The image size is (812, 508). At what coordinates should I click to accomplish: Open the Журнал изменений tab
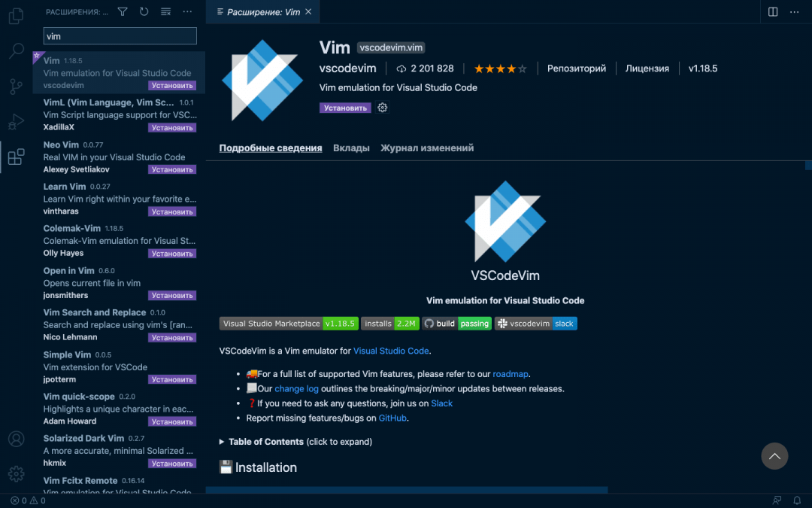pos(427,148)
